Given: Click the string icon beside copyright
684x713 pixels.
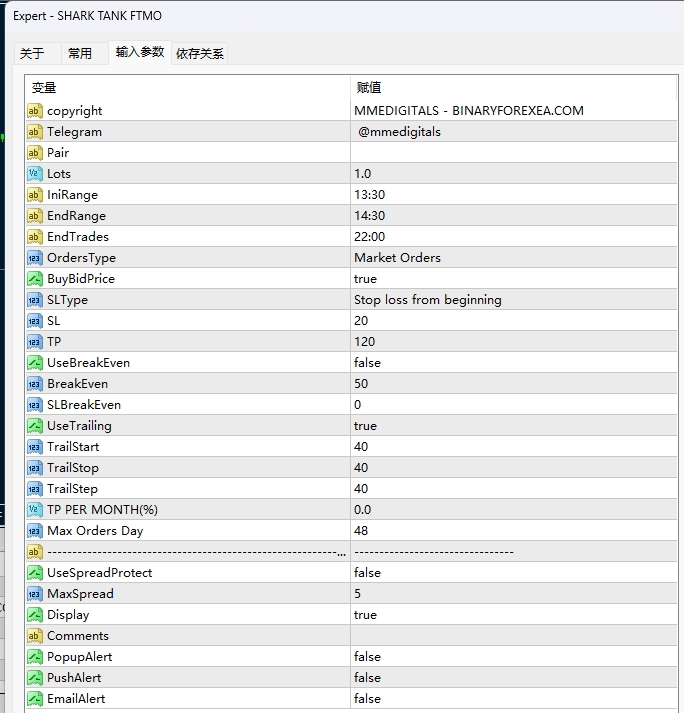Looking at the screenshot, I should click(35, 110).
